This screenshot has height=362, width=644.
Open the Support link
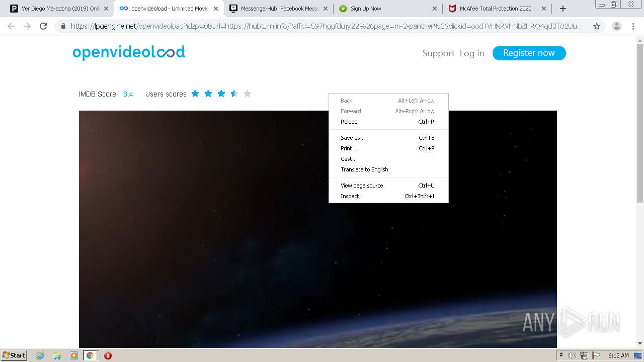438,53
